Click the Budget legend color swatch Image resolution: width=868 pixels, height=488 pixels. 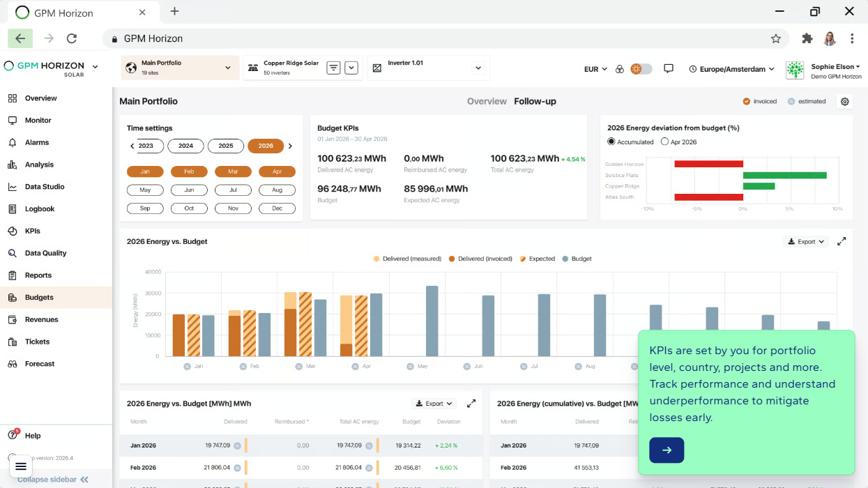point(565,259)
